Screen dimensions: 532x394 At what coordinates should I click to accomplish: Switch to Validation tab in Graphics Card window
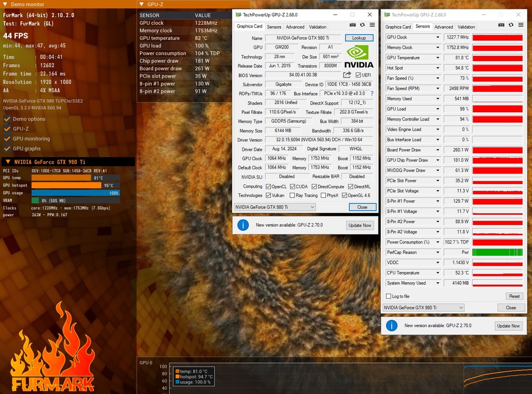point(317,27)
